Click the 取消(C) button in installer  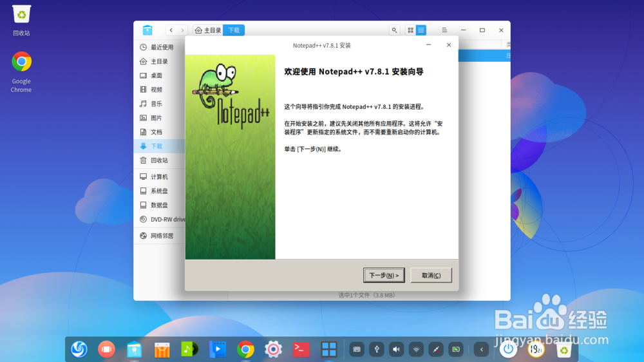[x=431, y=275]
